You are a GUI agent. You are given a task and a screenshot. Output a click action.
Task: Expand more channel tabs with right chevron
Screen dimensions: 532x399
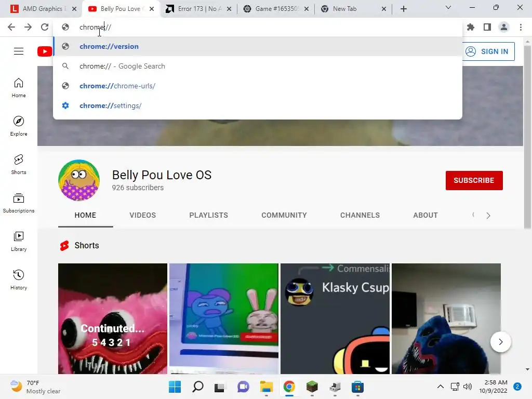click(x=488, y=216)
